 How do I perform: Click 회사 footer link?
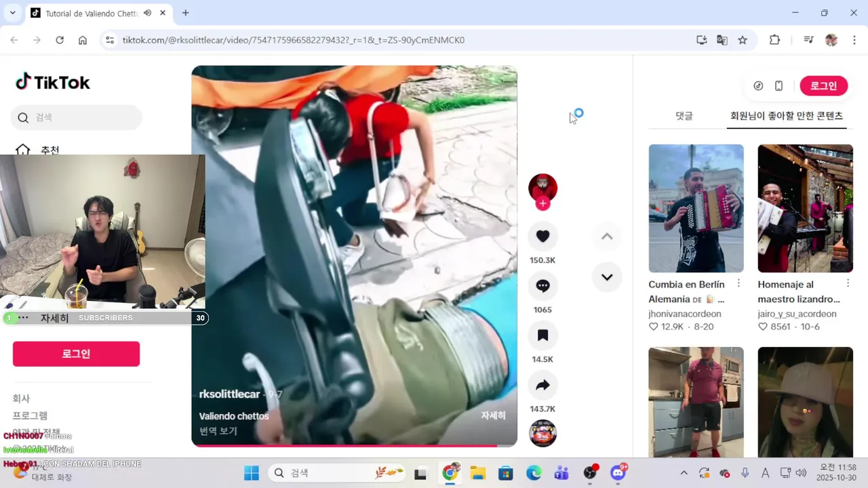[x=21, y=399]
